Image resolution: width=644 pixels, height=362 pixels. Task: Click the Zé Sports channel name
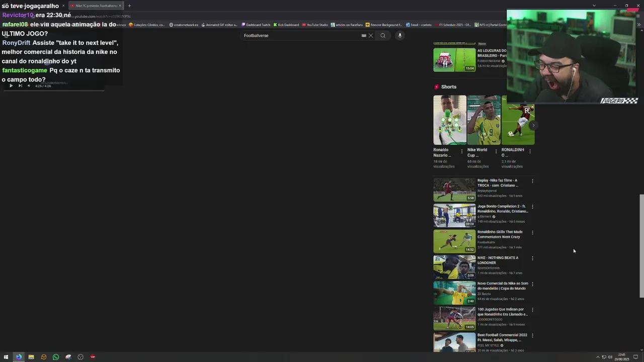pyautogui.click(x=484, y=294)
